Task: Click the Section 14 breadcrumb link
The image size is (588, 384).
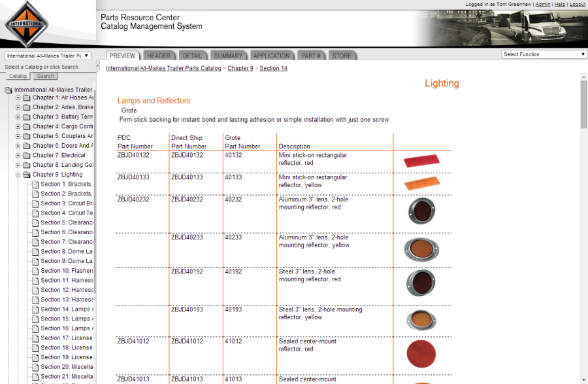Action: pyautogui.click(x=273, y=68)
